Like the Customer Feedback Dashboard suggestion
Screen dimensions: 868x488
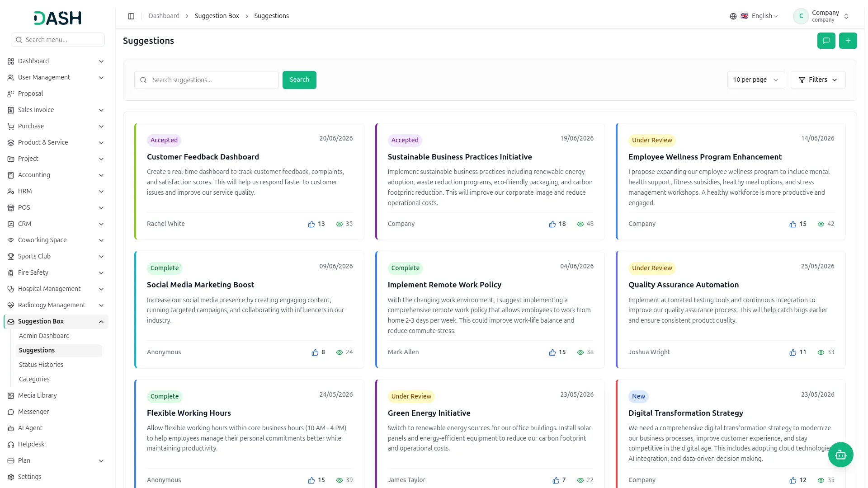pos(311,224)
